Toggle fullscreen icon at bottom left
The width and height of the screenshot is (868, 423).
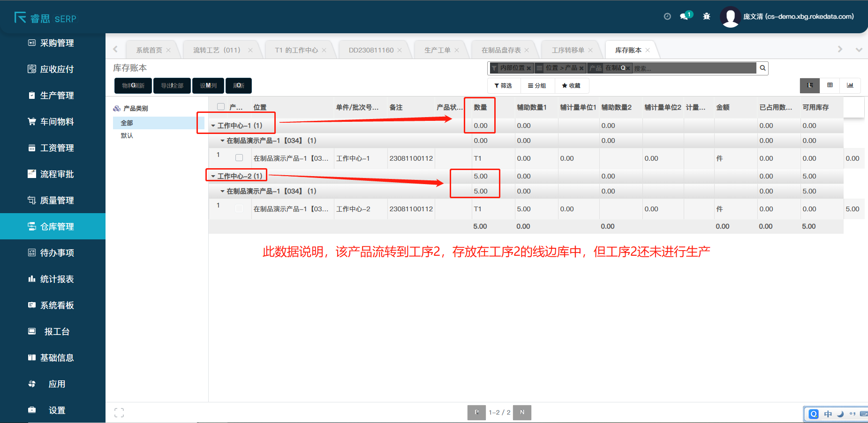pos(119,413)
